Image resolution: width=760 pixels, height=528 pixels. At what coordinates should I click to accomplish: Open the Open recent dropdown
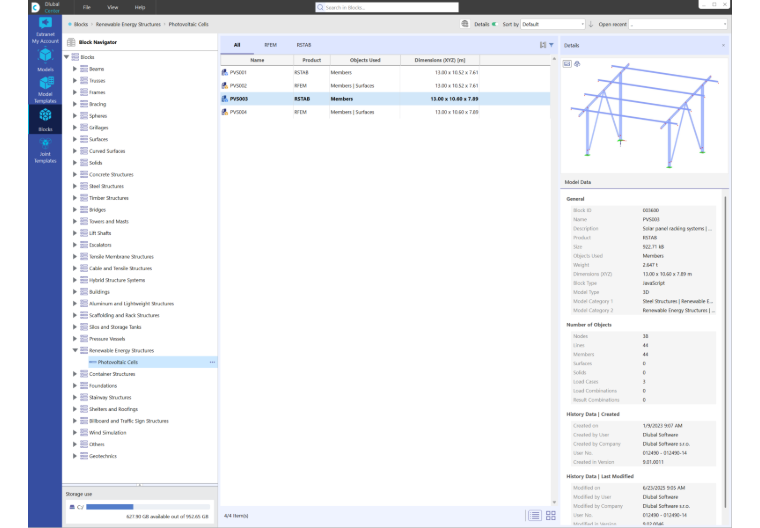click(x=678, y=24)
